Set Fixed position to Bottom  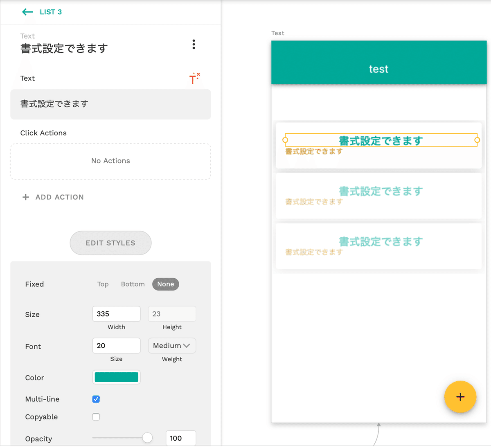pos(133,284)
